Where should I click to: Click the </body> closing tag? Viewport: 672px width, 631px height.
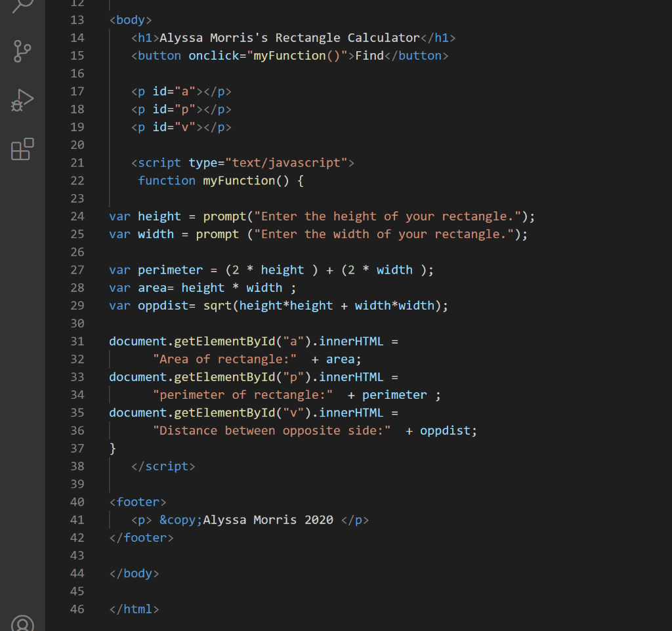click(134, 573)
